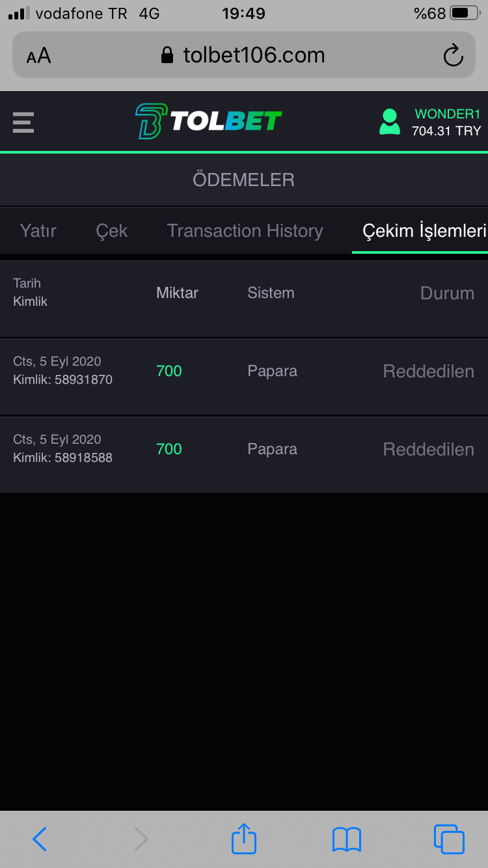
Task: Reload page with Safari refresh icon
Action: [453, 55]
